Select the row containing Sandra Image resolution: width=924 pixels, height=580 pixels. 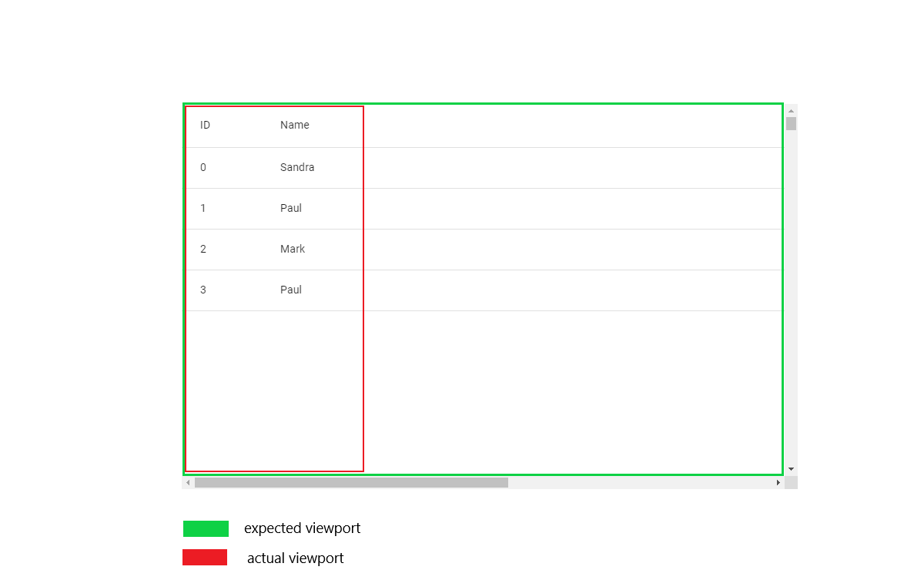tap(297, 167)
